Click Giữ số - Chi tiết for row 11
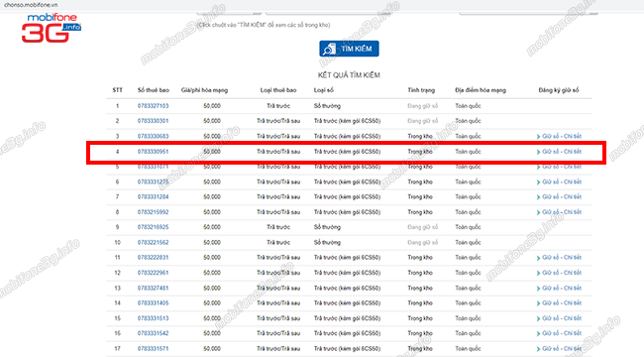The height and width of the screenshot is (357, 644). point(559,258)
